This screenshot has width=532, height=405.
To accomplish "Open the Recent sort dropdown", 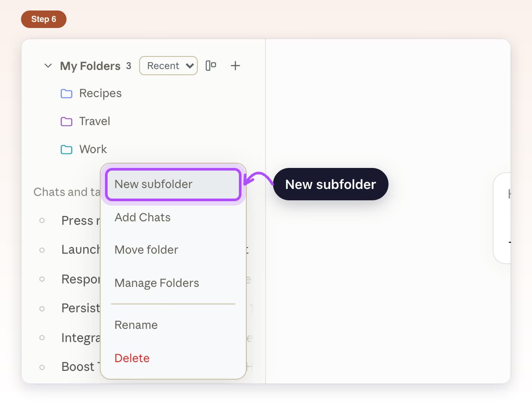I will 168,66.
